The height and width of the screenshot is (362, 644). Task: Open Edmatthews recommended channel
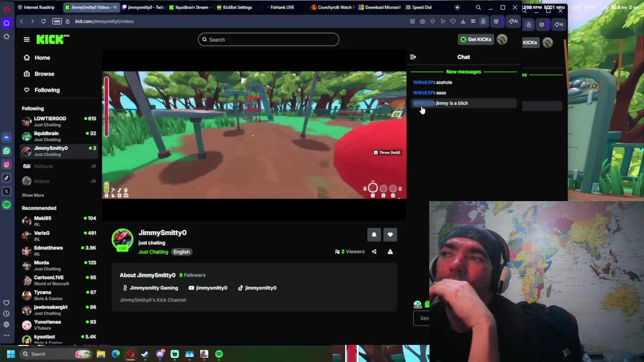pyautogui.click(x=59, y=250)
